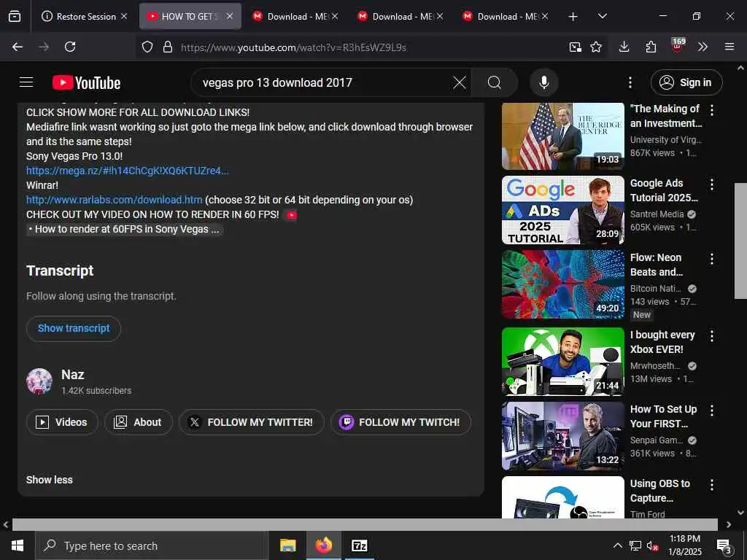Open How to render at 60FPS video link

tap(125, 229)
